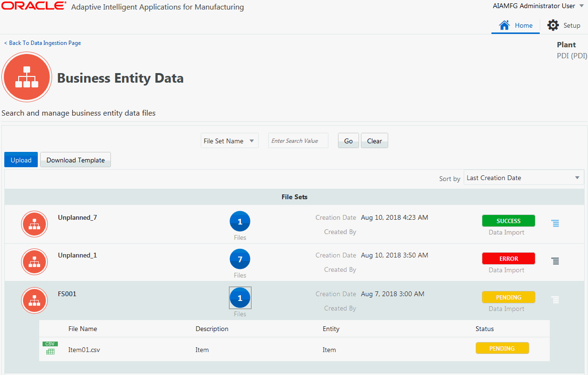Open the Sort by Last Creation Date dropdown
Image resolution: width=588 pixels, height=375 pixels.
click(x=523, y=178)
